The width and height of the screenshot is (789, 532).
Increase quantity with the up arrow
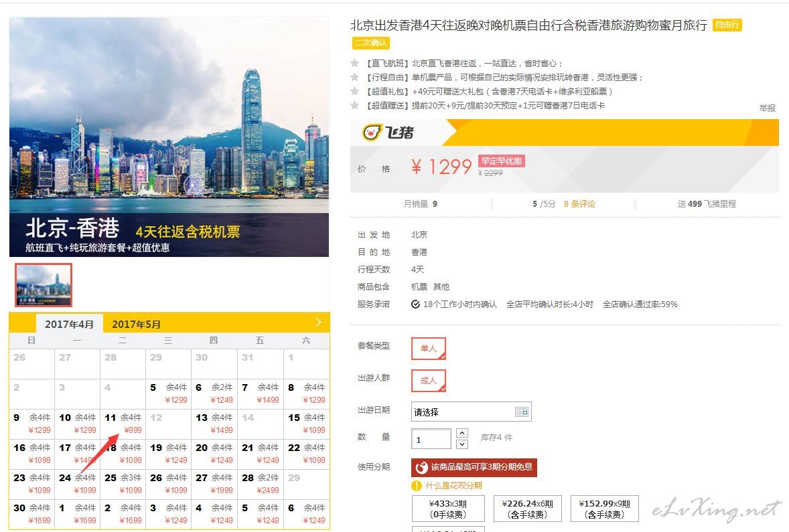[x=462, y=434]
